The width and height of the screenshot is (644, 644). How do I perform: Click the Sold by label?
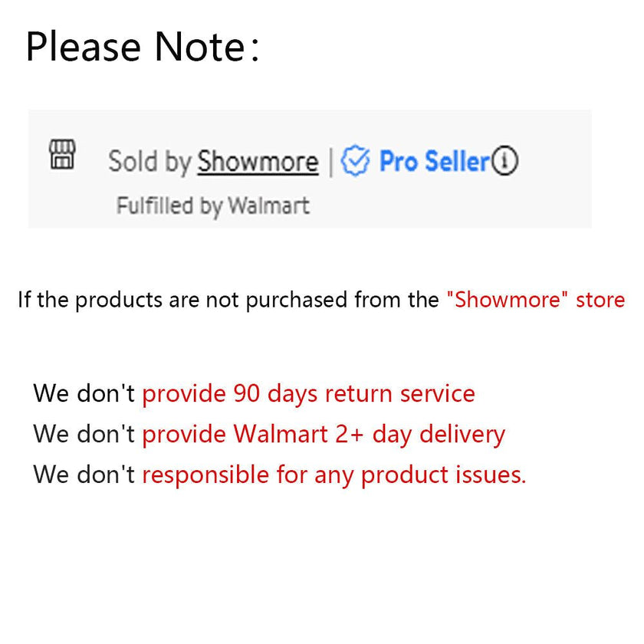pos(149,162)
